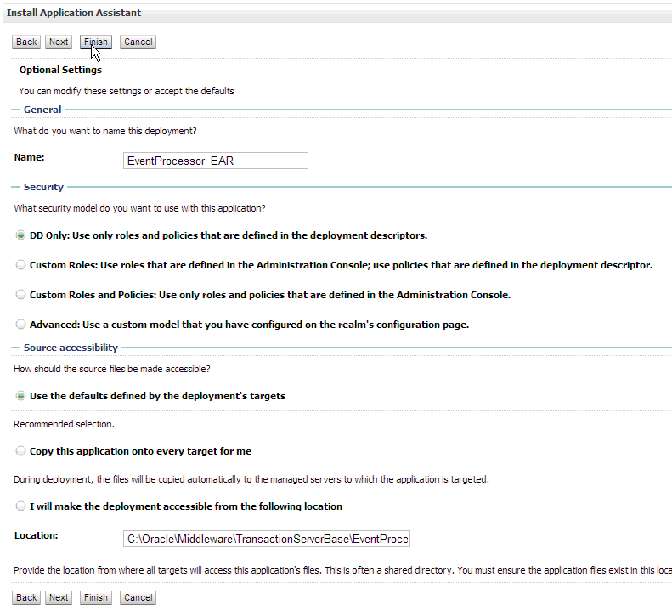Select I will make the deployment accessible radio
Image resolution: width=672 pixels, height=616 pixels.
(x=20, y=506)
